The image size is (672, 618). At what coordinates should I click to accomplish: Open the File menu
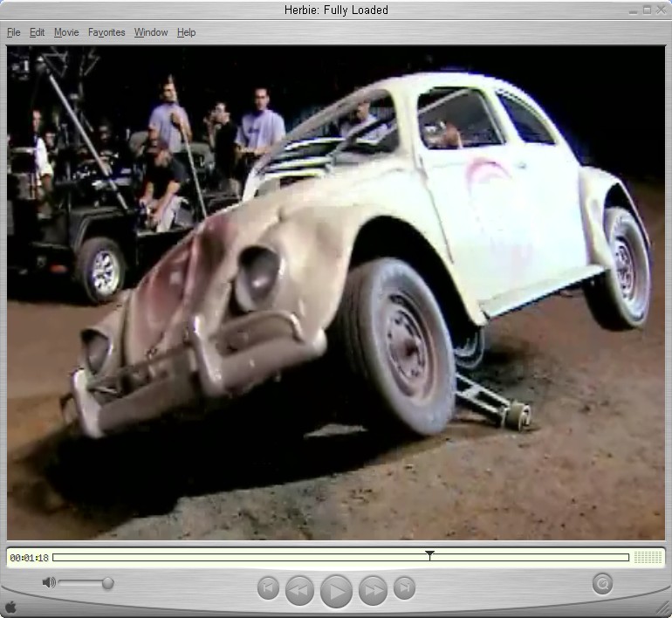[x=14, y=32]
